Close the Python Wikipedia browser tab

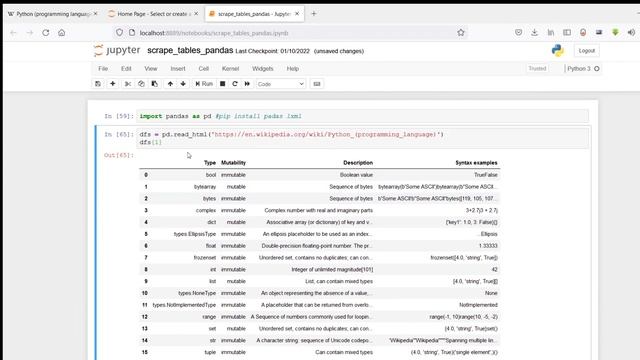(x=96, y=14)
